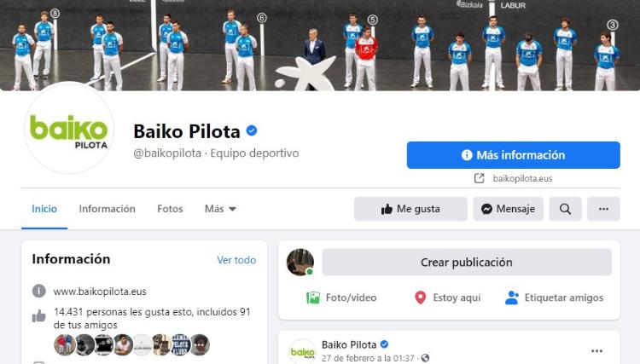Open the three-dot page options menu

603,209
